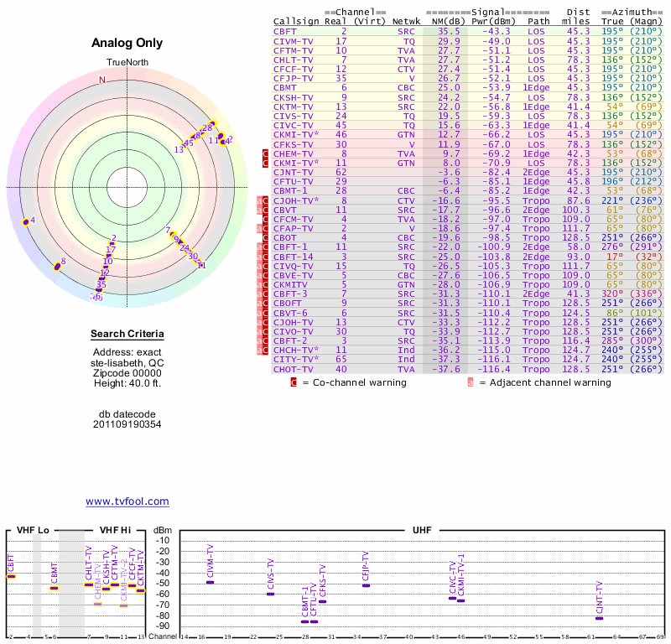This screenshot has width=671, height=644.
Task: Click the CIVM-TV signal bar in the UHF chart
Action: [210, 582]
